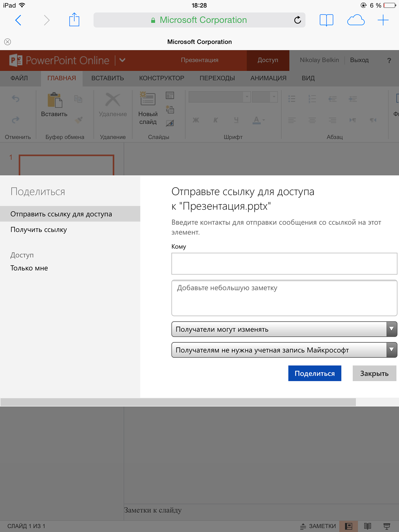Screen dimensions: 399x532
Task: Align text left
Action: [292, 120]
